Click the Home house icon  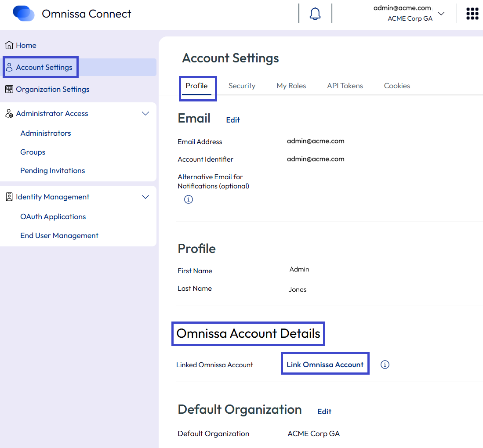[x=9, y=45]
